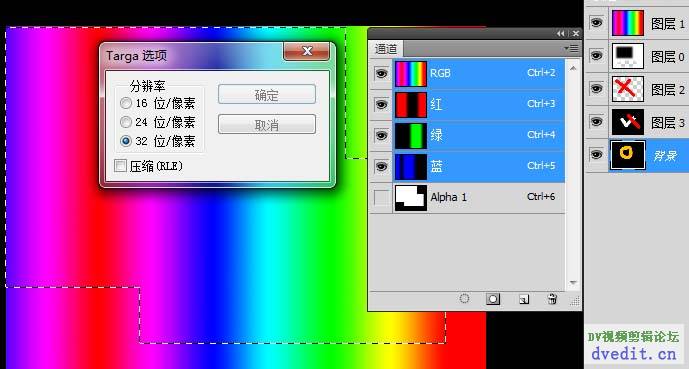Confirm Targa options with 确定 button
The image size is (689, 369).
click(x=267, y=94)
